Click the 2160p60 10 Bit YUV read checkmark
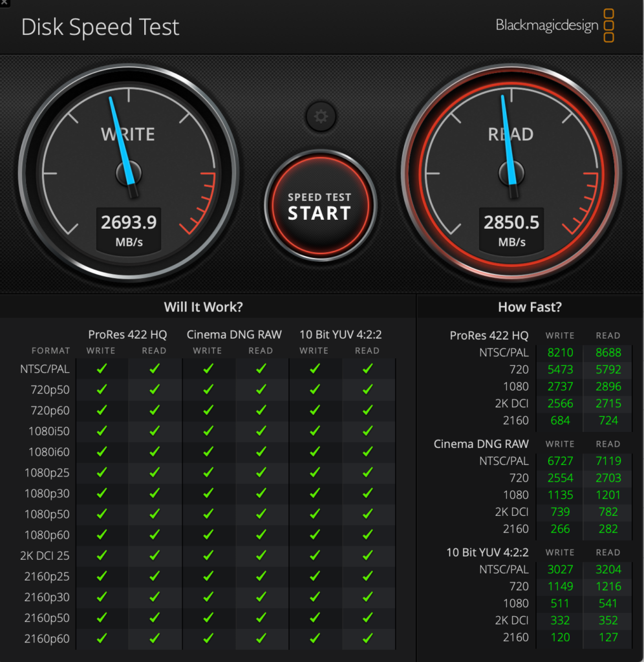Viewport: 644px width, 662px height. 367,638
